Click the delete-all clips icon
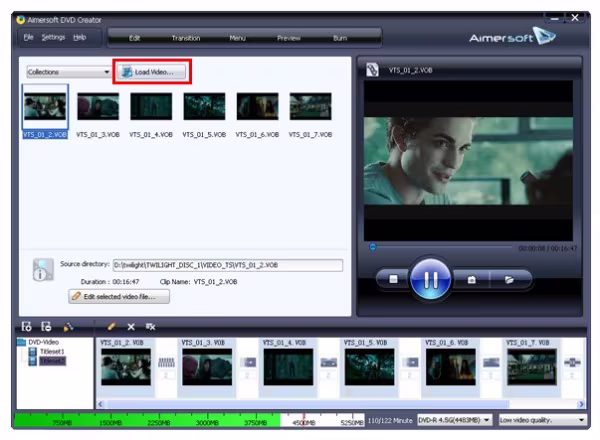This screenshot has height=440, width=600. (150, 326)
